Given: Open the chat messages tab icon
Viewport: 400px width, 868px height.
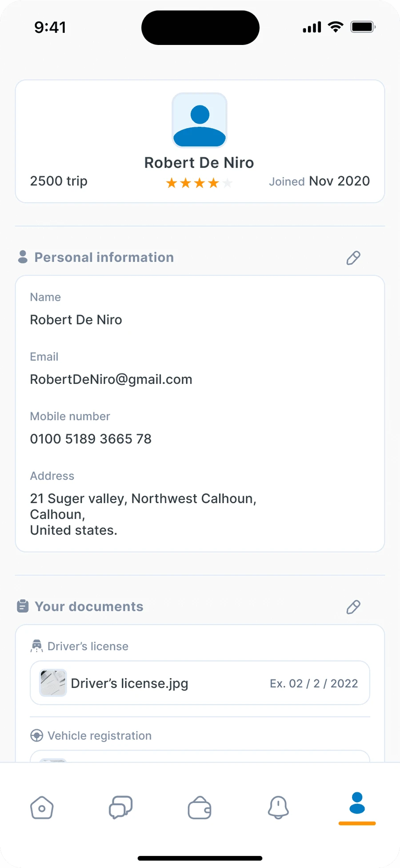Looking at the screenshot, I should 120,807.
